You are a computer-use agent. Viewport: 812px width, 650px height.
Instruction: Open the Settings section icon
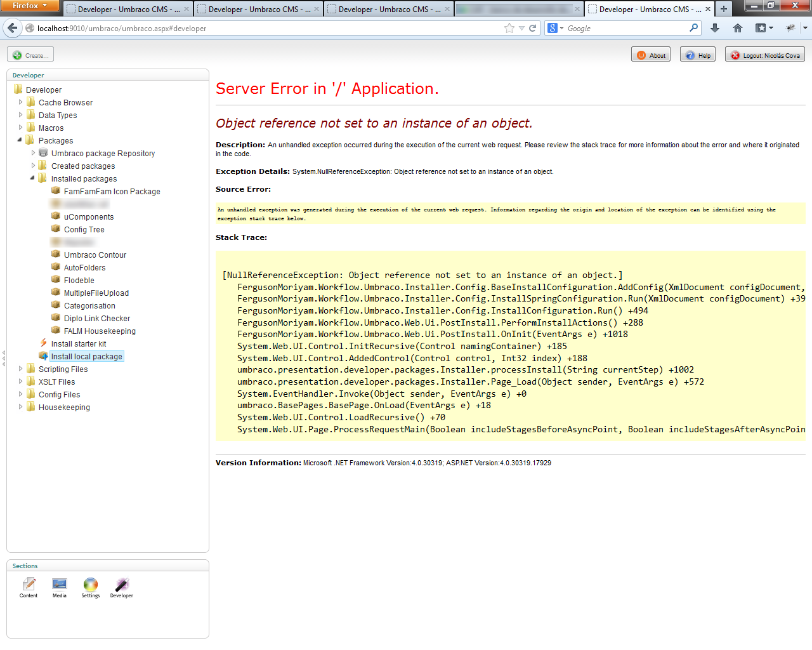coord(91,587)
